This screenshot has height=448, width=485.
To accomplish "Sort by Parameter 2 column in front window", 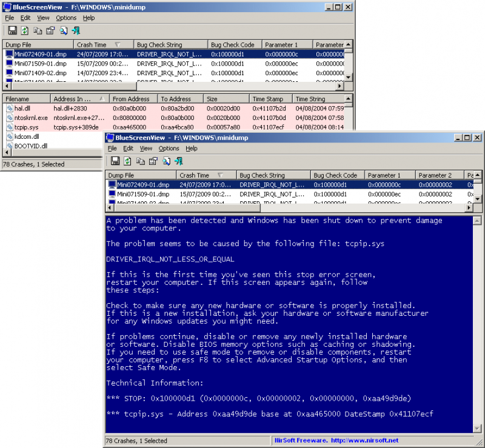I will click(x=440, y=175).
